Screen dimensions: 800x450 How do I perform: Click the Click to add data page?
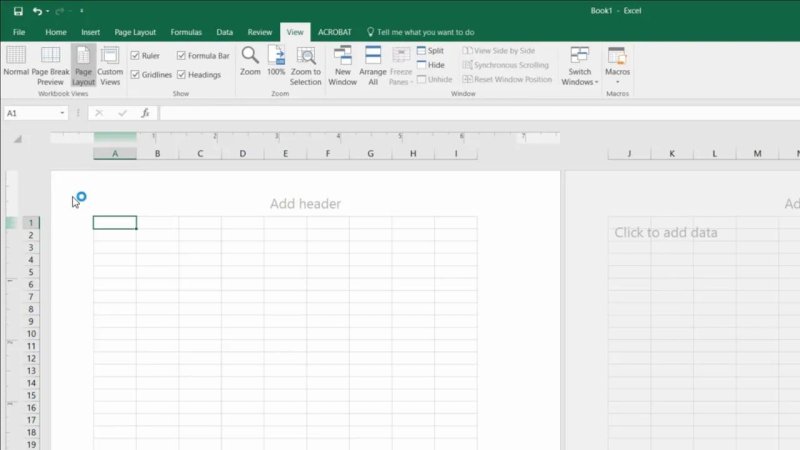(x=665, y=233)
